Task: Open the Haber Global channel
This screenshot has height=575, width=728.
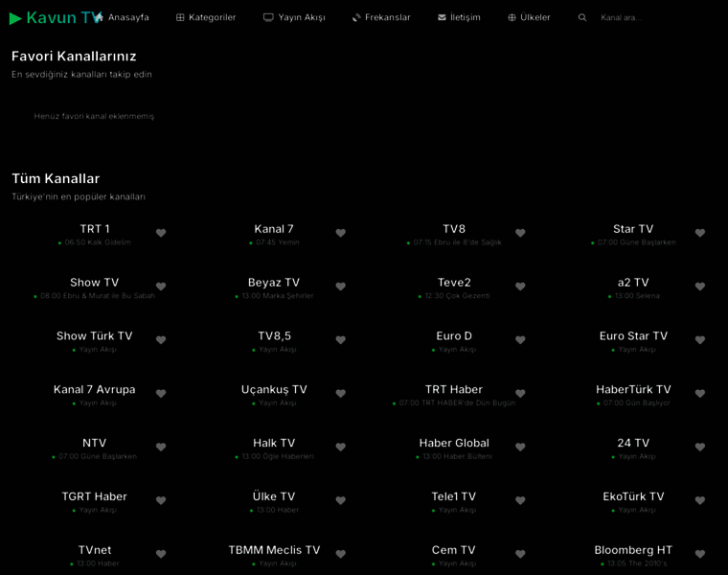Action: (454, 443)
